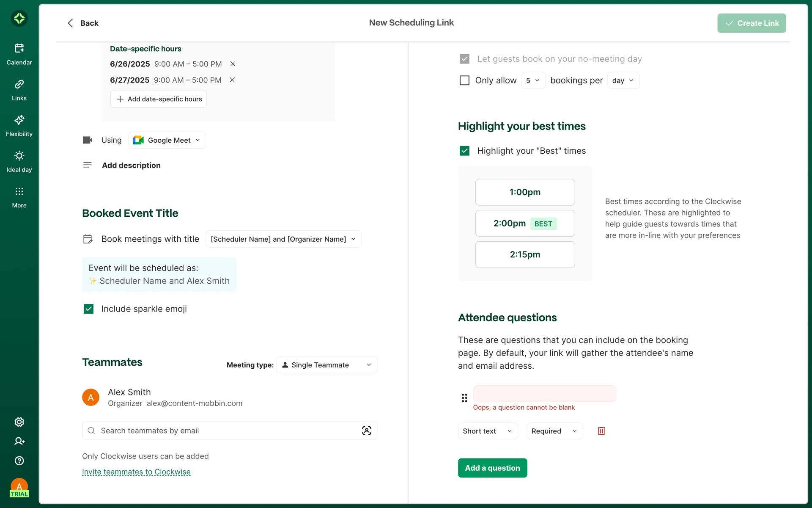The height and width of the screenshot is (508, 812).
Task: Delete the question with the trash icon
Action: 601,431
